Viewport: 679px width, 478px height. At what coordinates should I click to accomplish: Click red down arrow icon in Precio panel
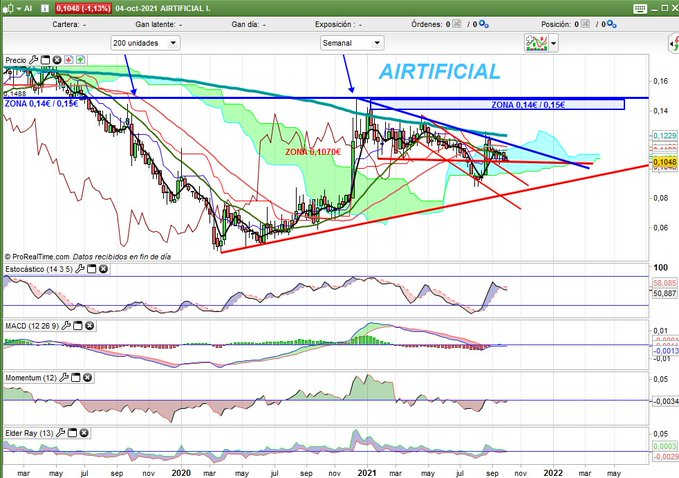coord(69,60)
